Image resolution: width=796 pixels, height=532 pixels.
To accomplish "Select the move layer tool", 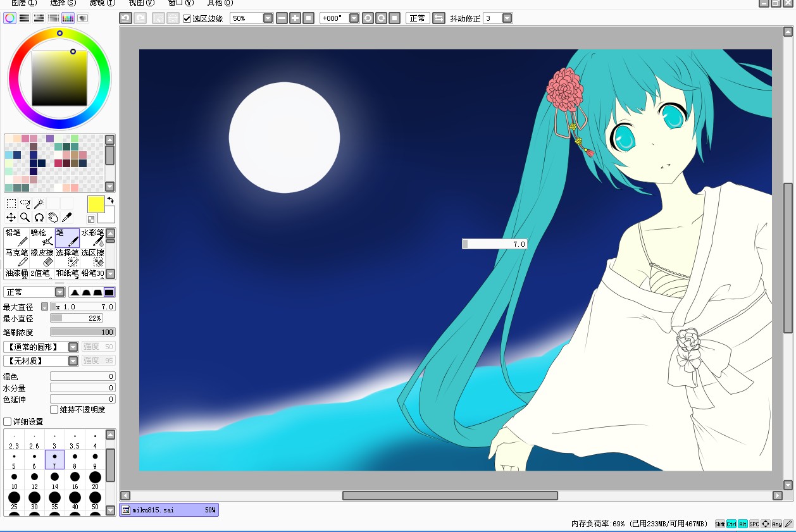I will [x=11, y=217].
